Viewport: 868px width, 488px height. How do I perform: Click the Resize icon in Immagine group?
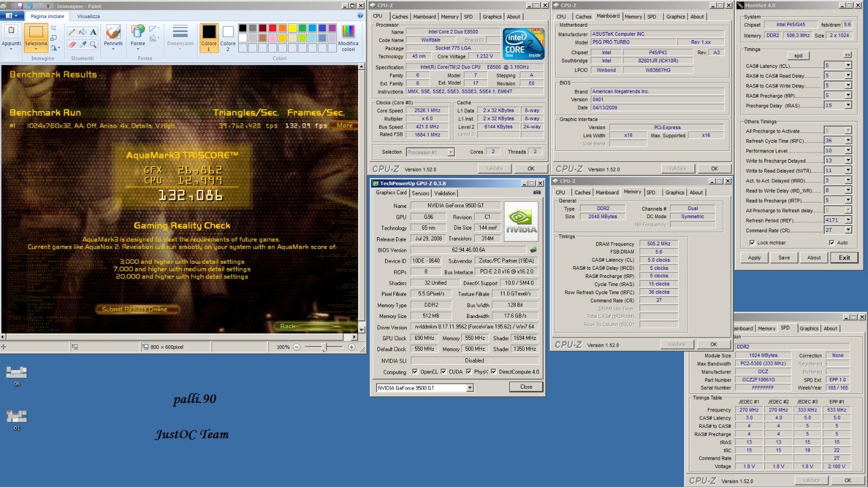pos(54,37)
